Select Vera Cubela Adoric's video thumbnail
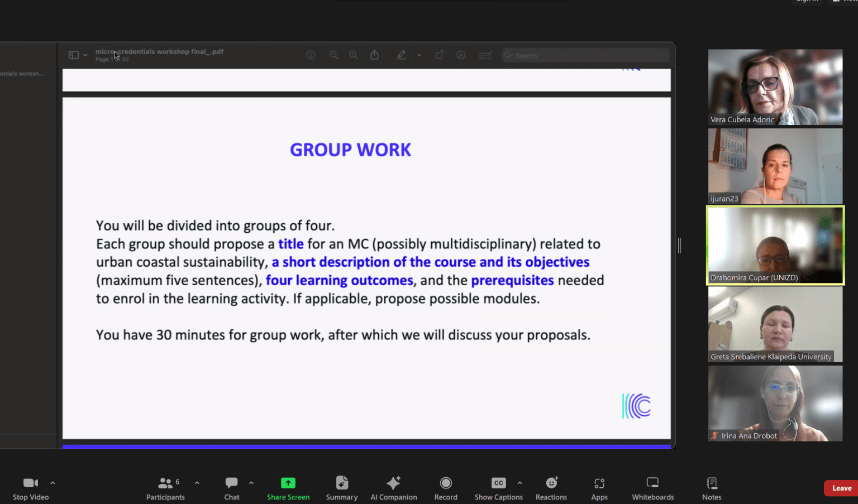Viewport: 858px width, 504px height. pos(775,87)
